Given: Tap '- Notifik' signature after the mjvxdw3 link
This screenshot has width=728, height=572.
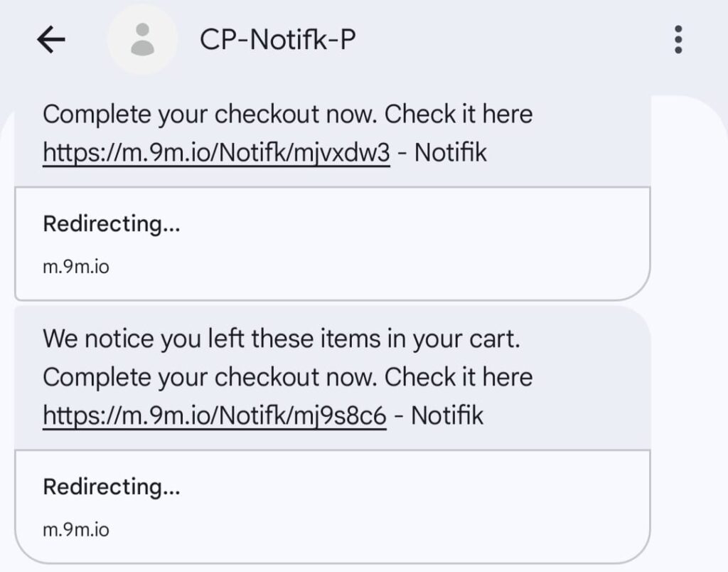Looking at the screenshot, I should pos(441,152).
